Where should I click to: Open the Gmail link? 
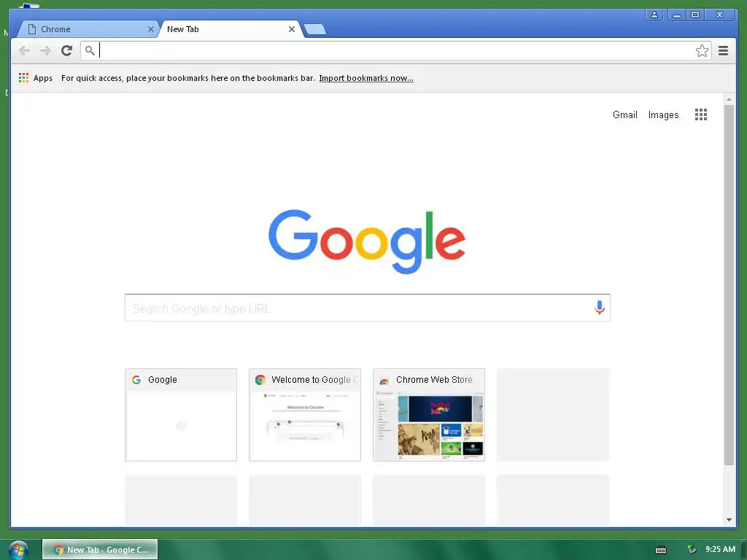pos(624,114)
